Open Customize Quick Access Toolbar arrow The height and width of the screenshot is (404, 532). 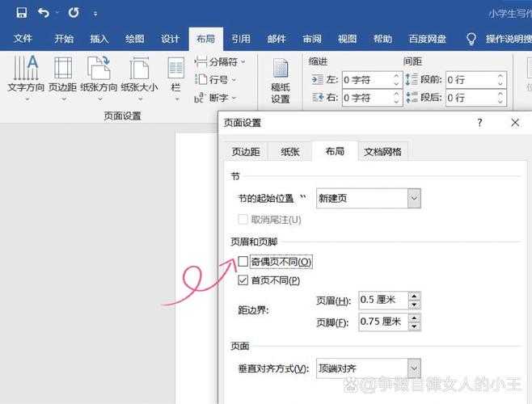95,14
